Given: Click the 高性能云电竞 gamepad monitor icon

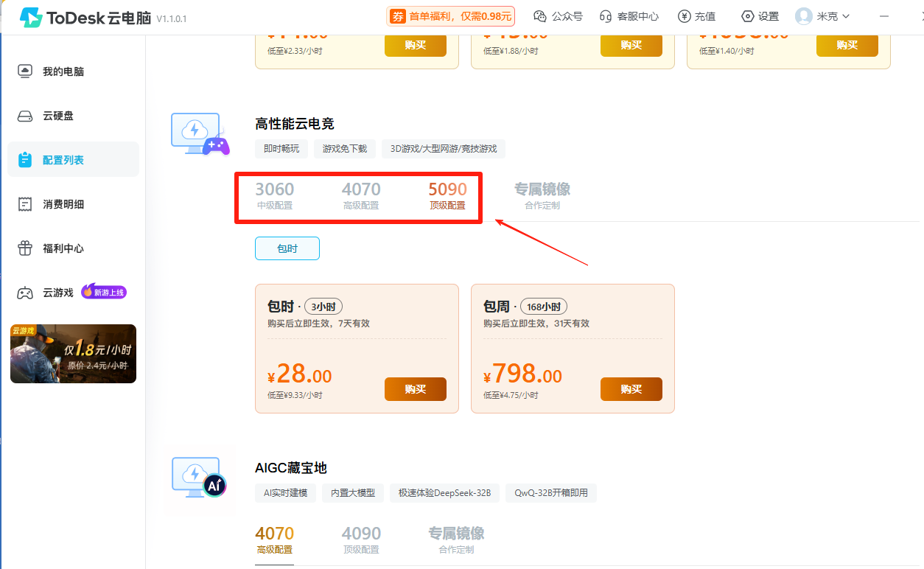Looking at the screenshot, I should pos(200,134).
